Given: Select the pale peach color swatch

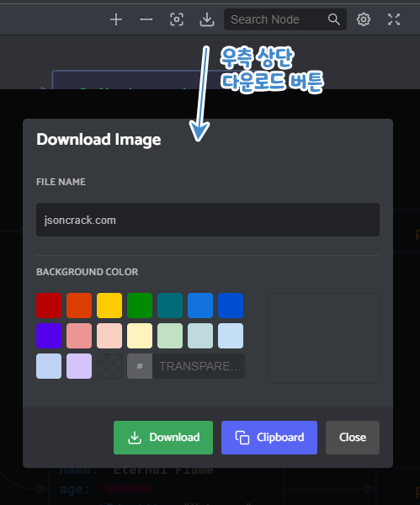Looking at the screenshot, I should coord(109,336).
